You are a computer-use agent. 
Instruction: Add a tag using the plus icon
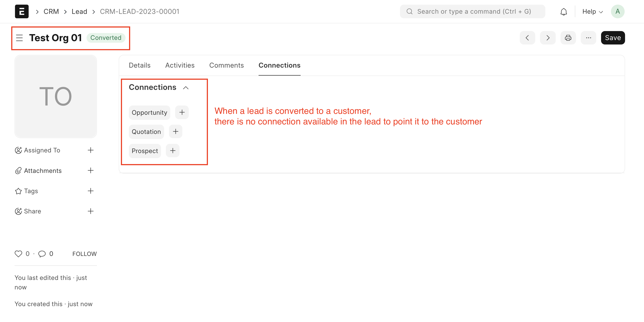[x=91, y=191]
